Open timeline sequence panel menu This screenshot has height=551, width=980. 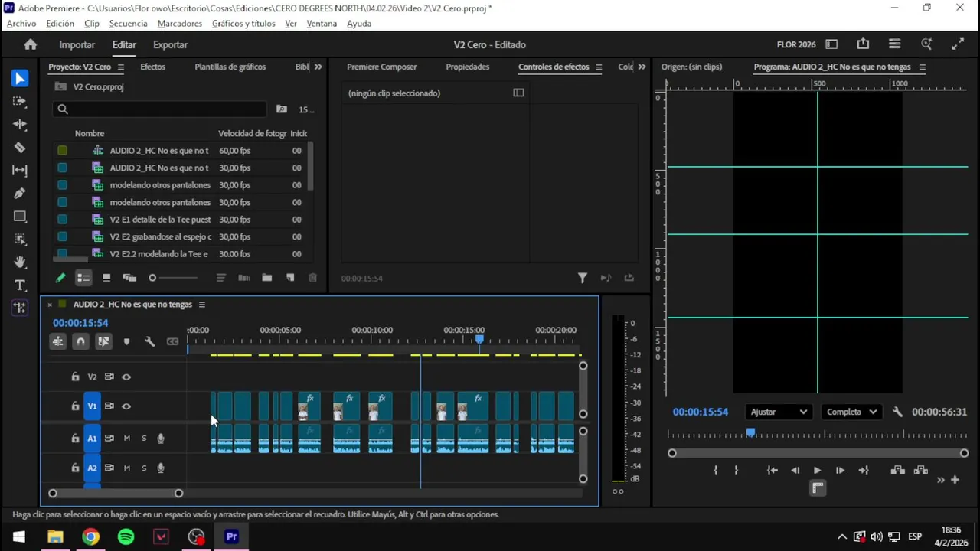tap(202, 305)
